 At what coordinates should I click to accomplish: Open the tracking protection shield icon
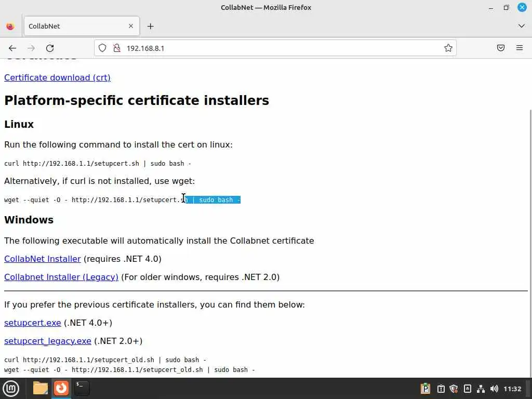102,48
